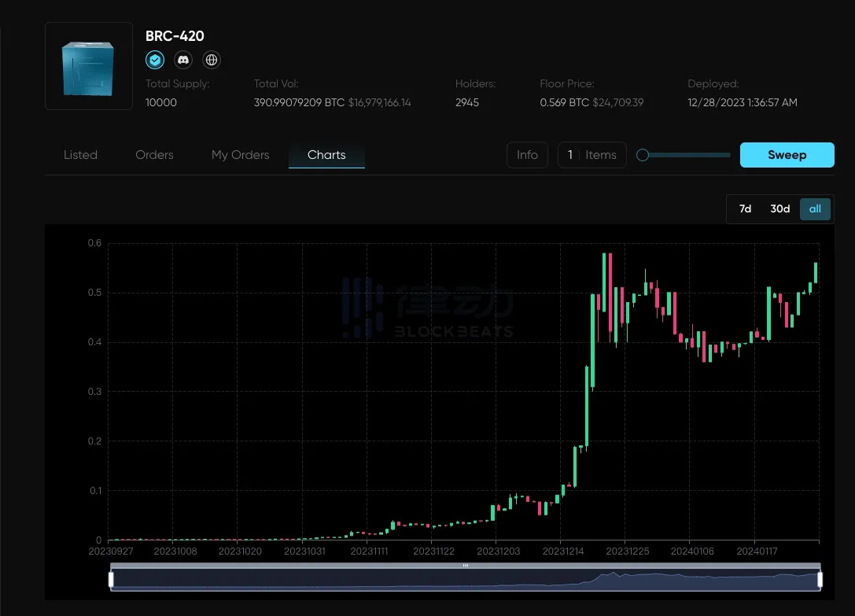Open the Orders tab
855x616 pixels.
tap(154, 155)
